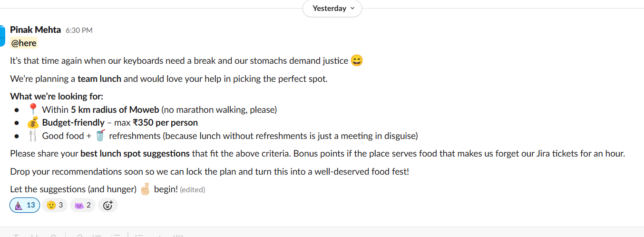Click the crossed fingers emoji

click(145, 189)
